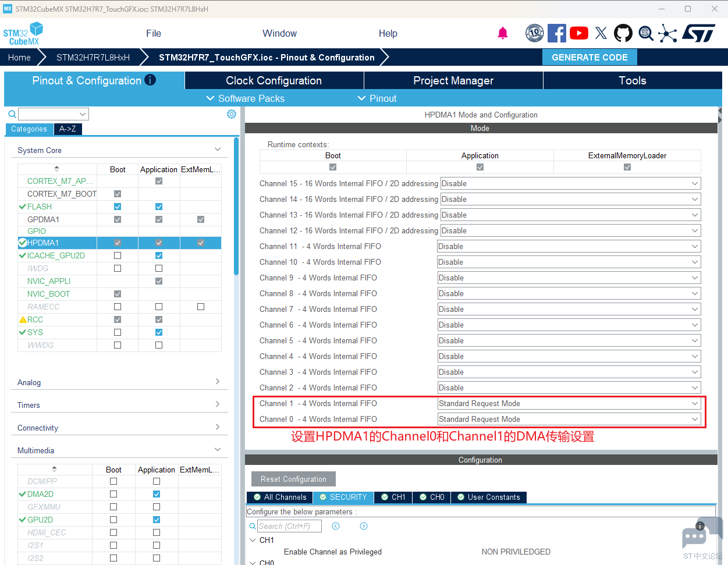Screen dimensions: 728x565
Task: Click the info icon beside Pinout & Configuration
Action: 150,80
